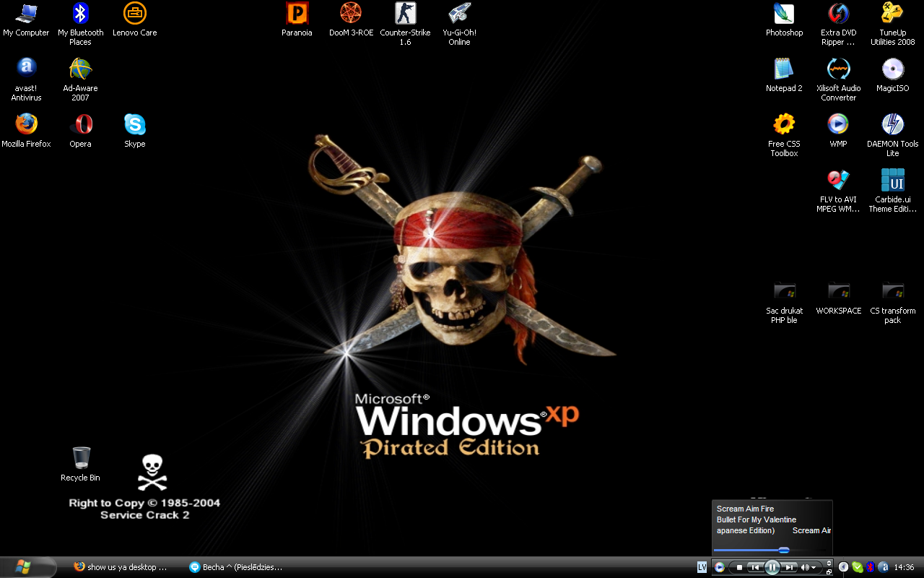Restore WMP to full window
The image size is (924, 578).
point(829,571)
